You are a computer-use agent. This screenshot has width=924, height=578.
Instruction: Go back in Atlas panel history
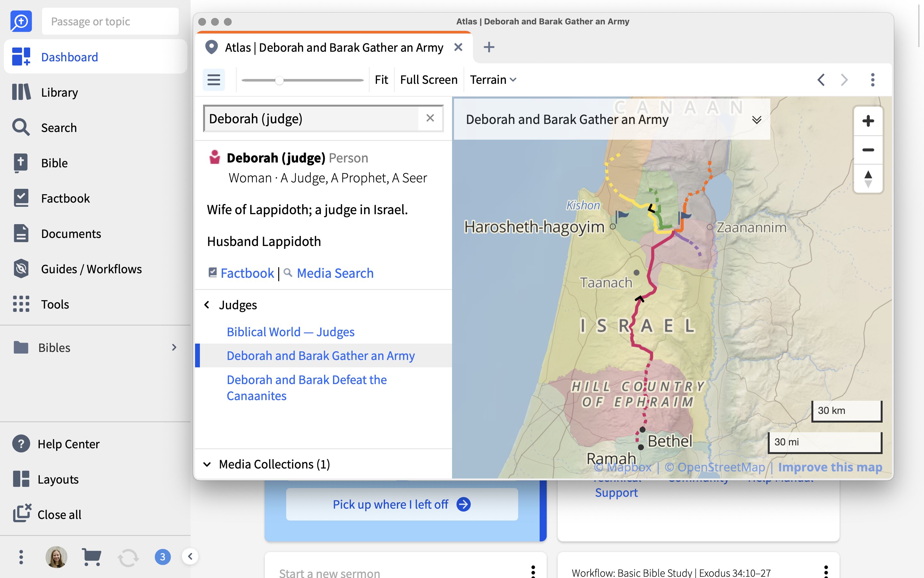821,80
